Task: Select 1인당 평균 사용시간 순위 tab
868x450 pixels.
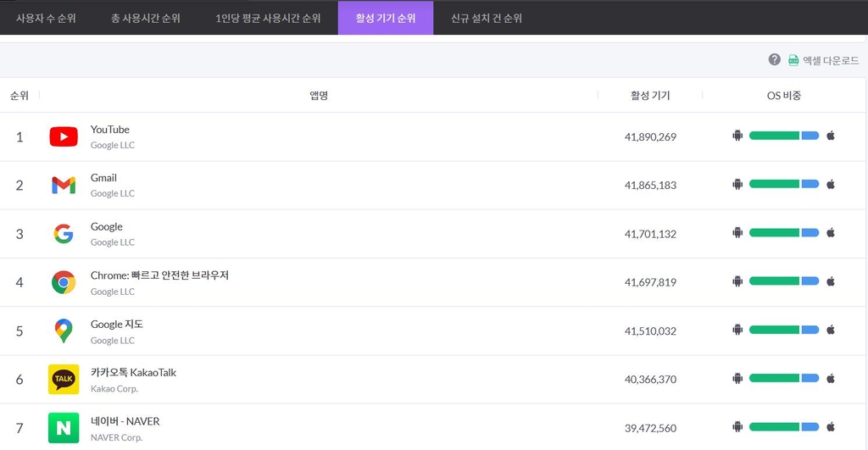Action: pos(268,18)
